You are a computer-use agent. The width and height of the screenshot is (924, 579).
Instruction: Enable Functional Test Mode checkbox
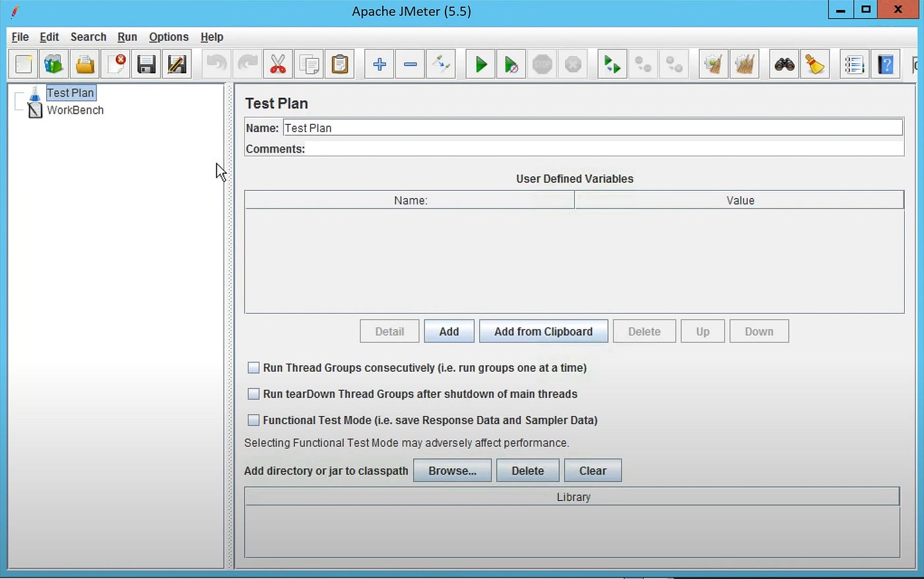tap(253, 420)
